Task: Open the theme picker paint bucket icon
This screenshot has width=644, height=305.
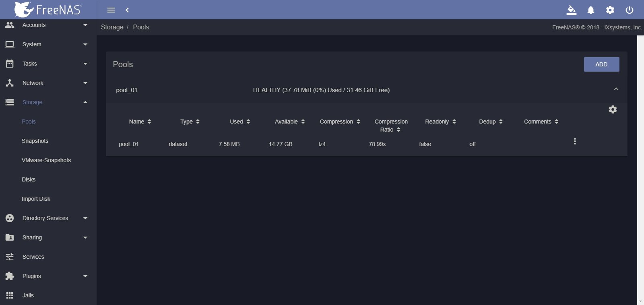Action: (x=571, y=10)
